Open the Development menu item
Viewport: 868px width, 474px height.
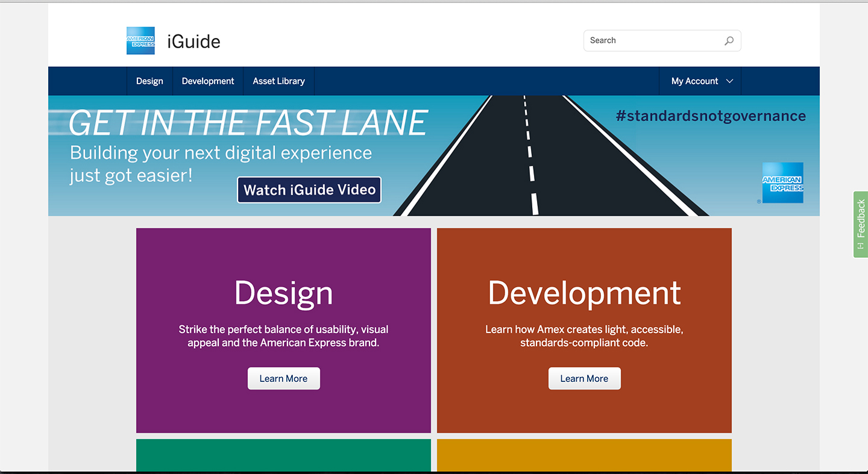click(208, 81)
